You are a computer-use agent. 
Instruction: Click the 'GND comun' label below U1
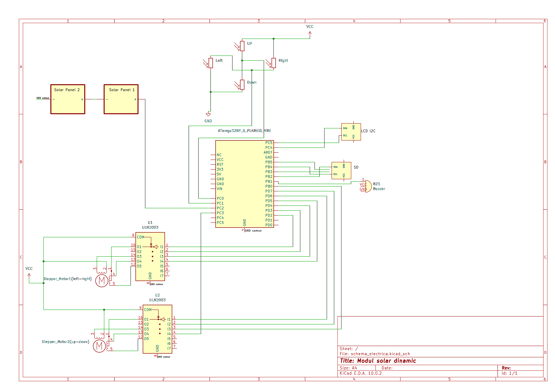[x=157, y=284]
